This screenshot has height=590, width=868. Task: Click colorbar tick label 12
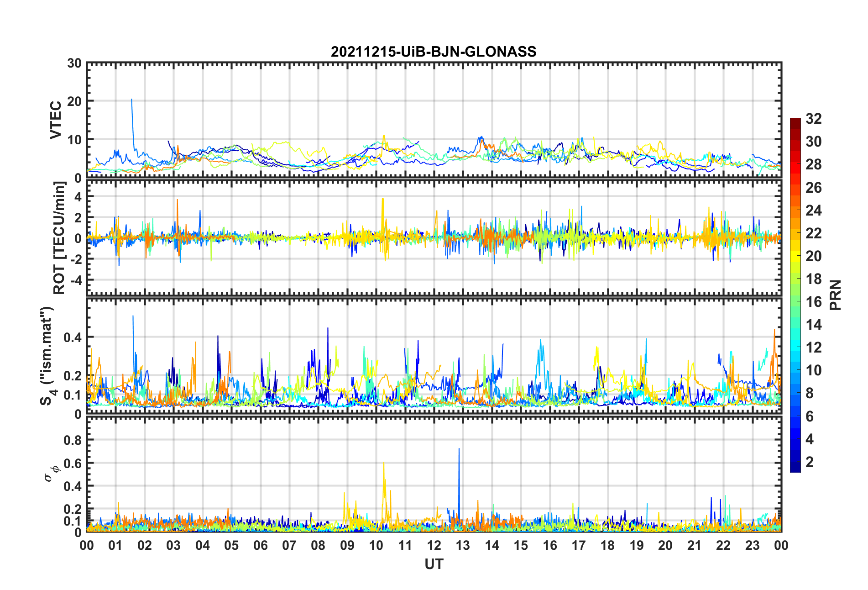[x=813, y=348]
